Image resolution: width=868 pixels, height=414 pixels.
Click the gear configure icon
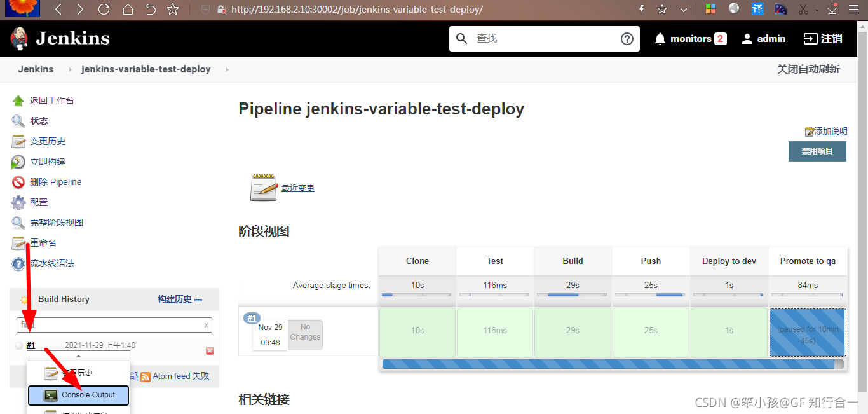pyautogui.click(x=18, y=202)
